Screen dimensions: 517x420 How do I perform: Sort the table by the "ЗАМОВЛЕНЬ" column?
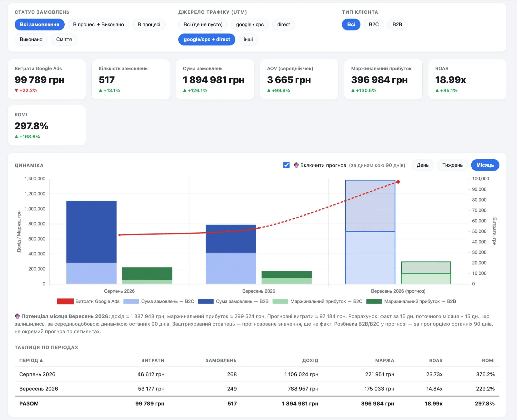(221, 360)
